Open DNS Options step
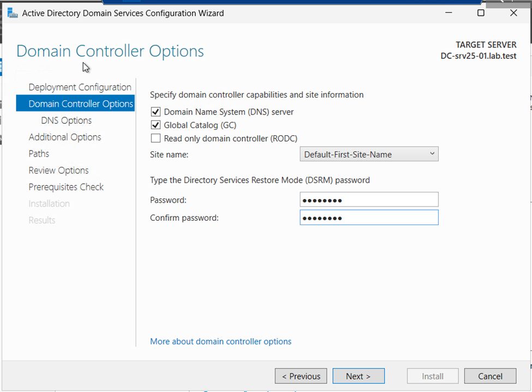Image resolution: width=532 pixels, height=392 pixels. (x=66, y=120)
